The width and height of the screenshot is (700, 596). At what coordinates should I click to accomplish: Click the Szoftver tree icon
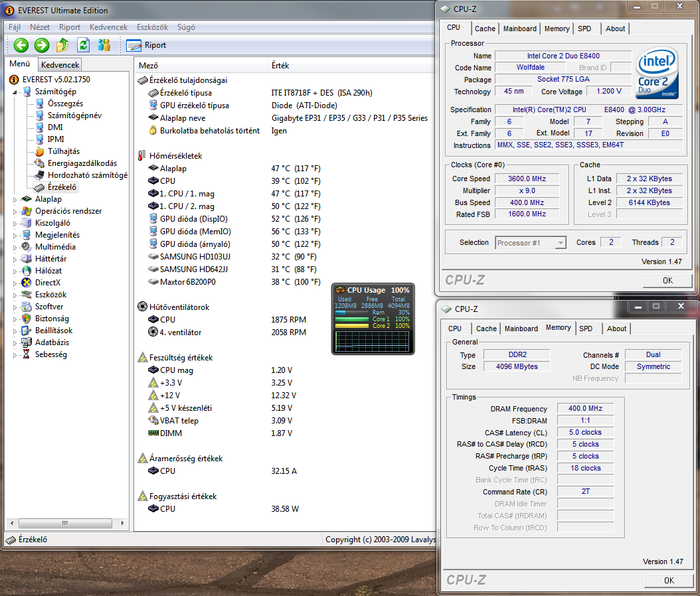(27, 307)
